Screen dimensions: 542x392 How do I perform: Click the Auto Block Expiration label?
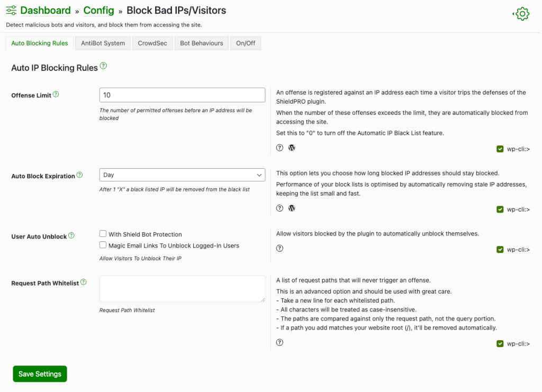[x=43, y=176]
